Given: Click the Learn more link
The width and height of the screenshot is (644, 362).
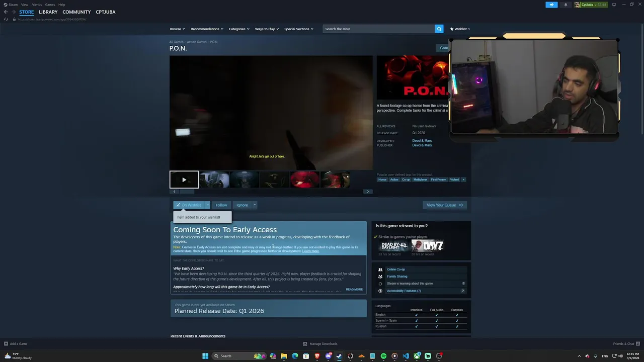Looking at the screenshot, I should point(310,251).
